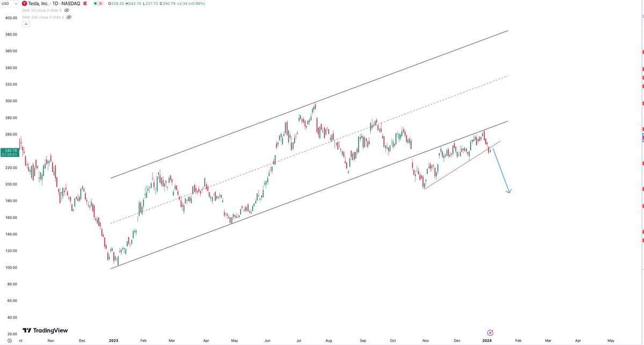Click the red flag icon beside NASDAQ
This screenshot has height=345, width=644.
pyautogui.click(x=85, y=3)
